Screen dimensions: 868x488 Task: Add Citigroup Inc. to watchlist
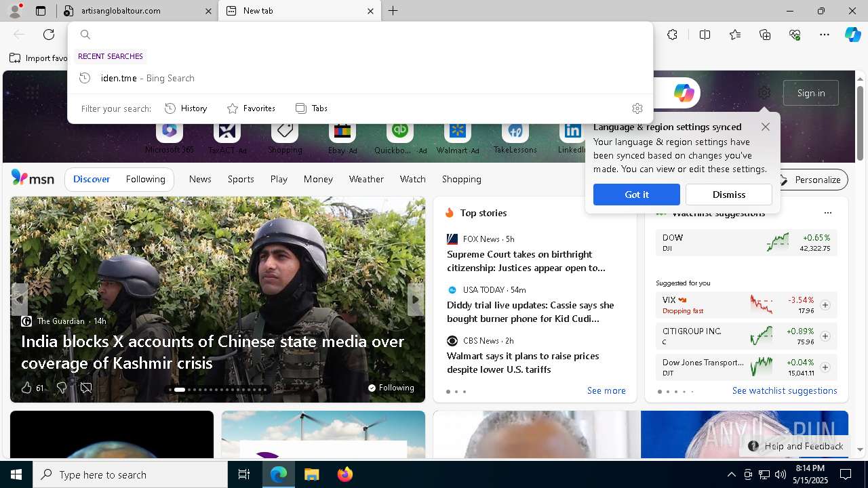(825, 336)
